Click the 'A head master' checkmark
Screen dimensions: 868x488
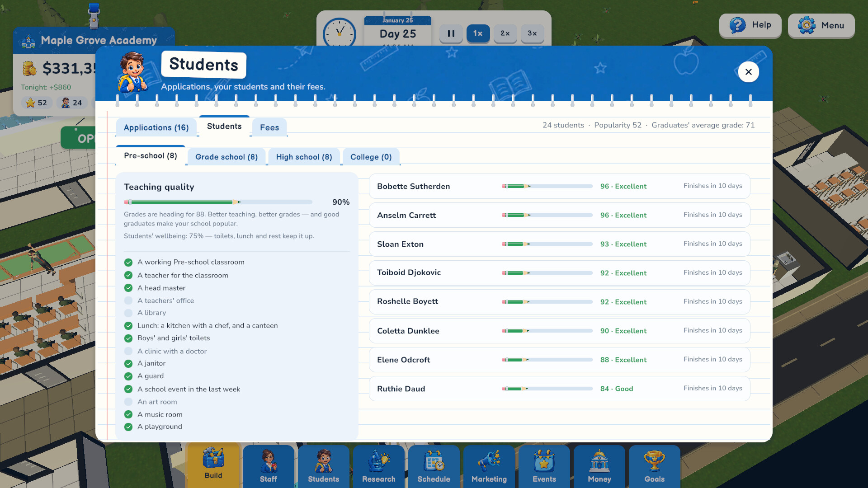[x=128, y=288]
